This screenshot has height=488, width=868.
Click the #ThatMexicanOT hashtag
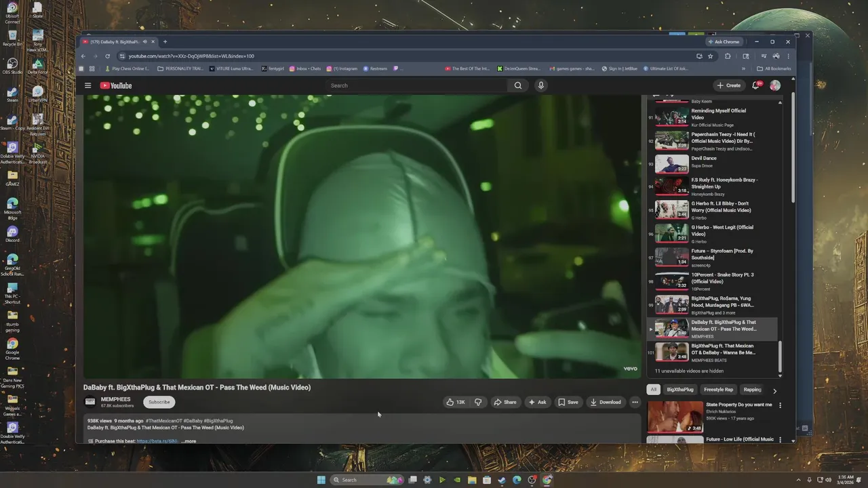pos(164,421)
